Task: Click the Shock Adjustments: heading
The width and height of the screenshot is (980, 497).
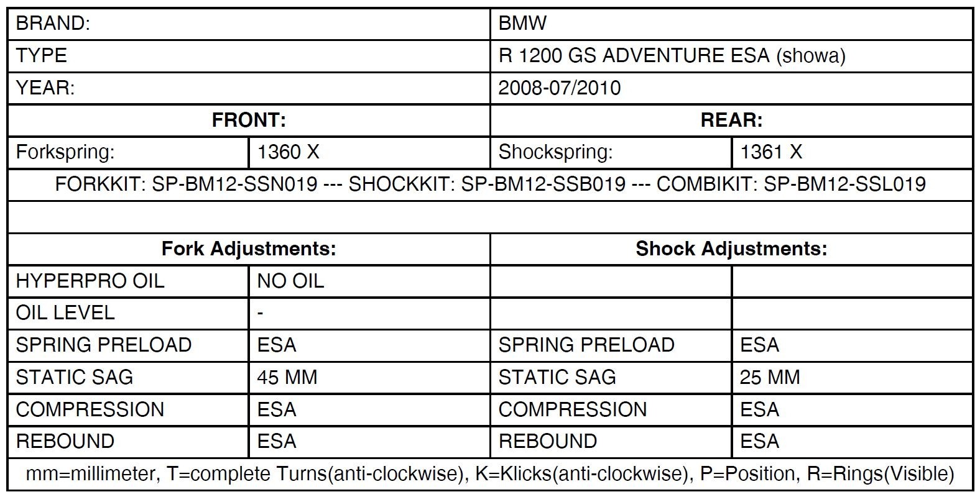Action: pyautogui.click(x=731, y=249)
